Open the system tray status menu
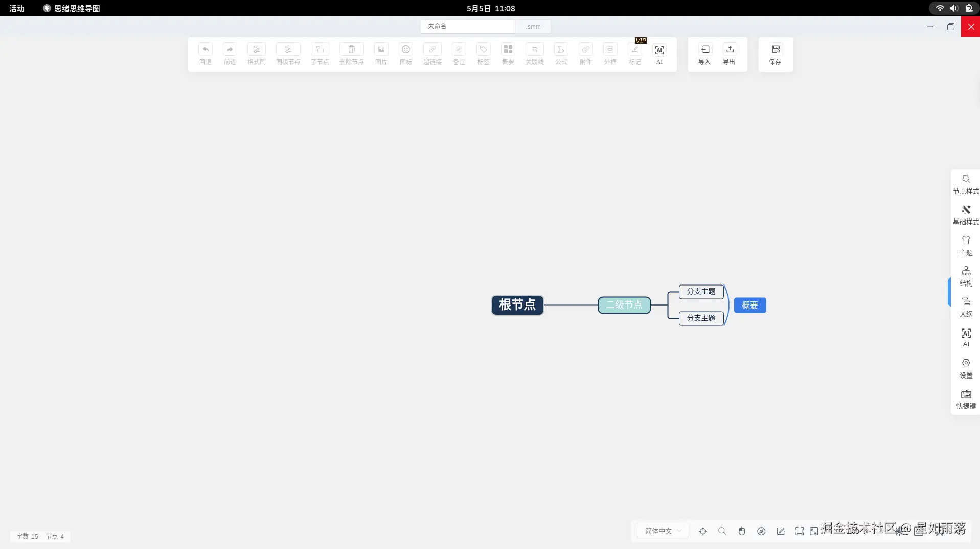 954,8
